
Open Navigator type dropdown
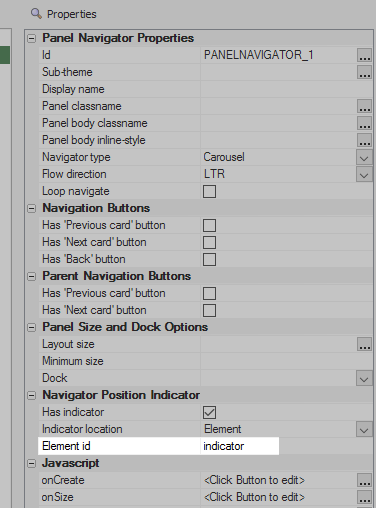pos(364,157)
